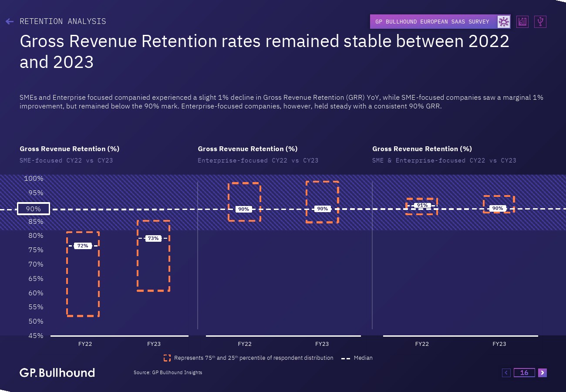Click the cloud network icon in survey tab
Screen dimensions: 566x392
504,22
